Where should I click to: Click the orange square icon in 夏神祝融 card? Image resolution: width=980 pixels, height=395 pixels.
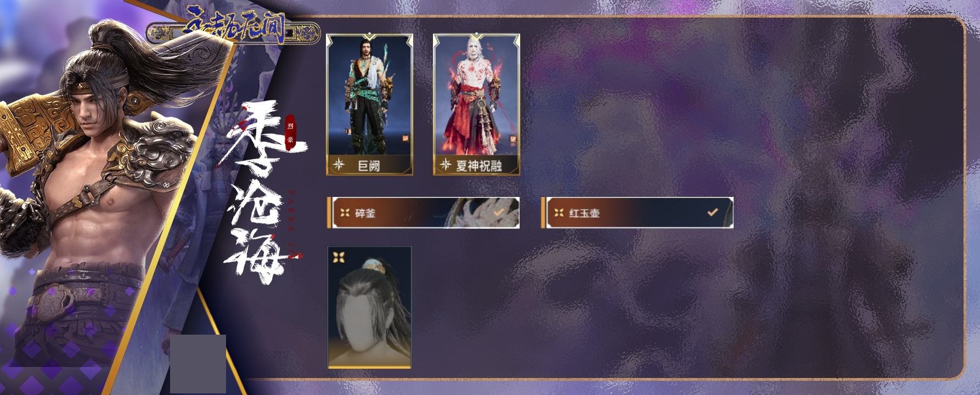[514, 139]
